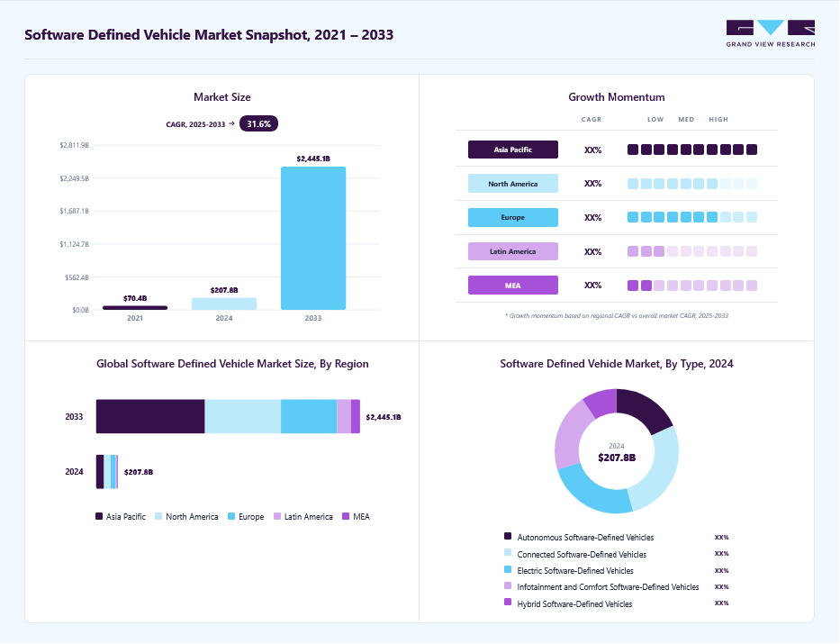
Task: Click the purple Hybrid donut slice
Action: (603, 403)
